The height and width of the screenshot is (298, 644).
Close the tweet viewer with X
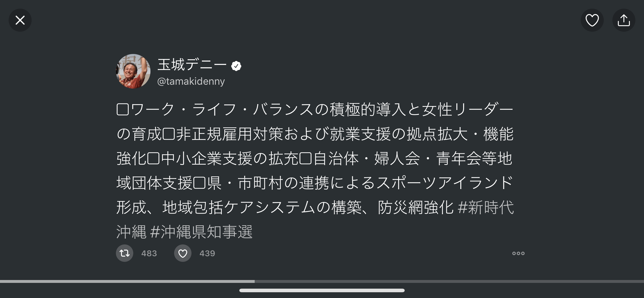(20, 20)
